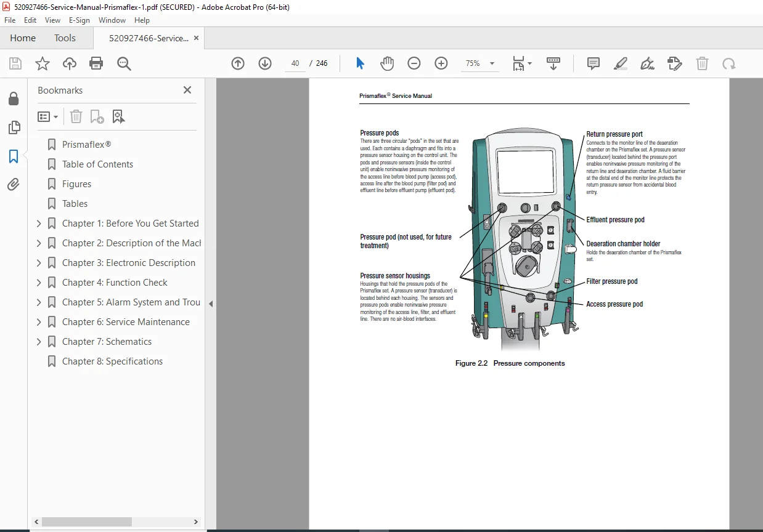Open the Table of Contents bookmark
Screen dimensions: 763x532
click(97, 164)
